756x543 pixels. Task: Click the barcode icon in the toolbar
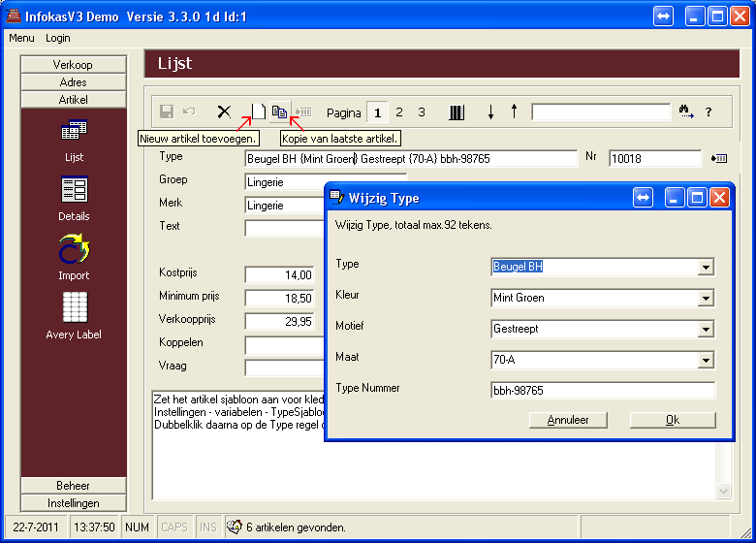click(457, 112)
